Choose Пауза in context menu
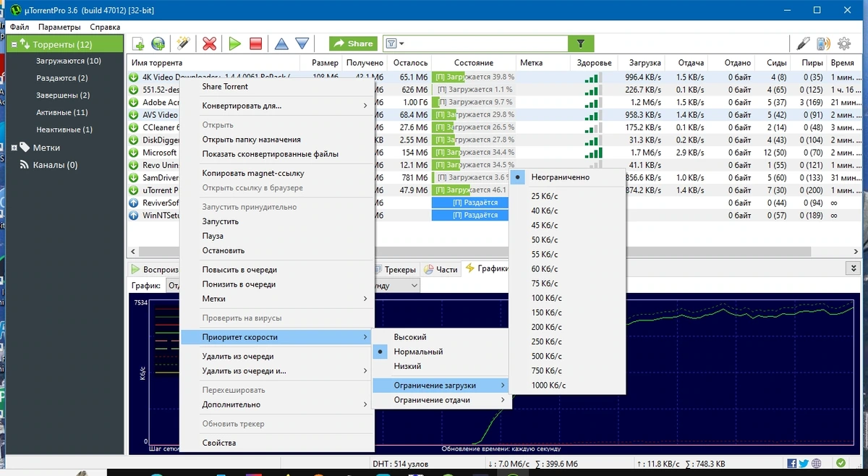868x476 pixels. click(x=276, y=236)
